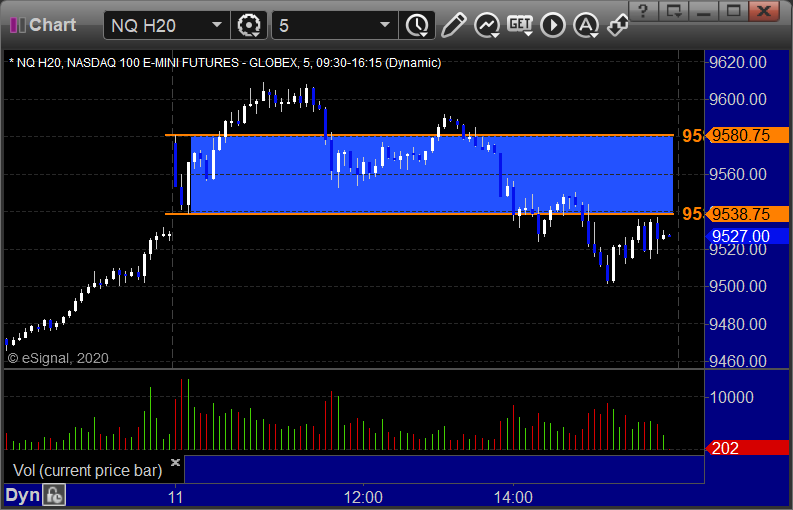
Task: Click the symbol link chain icon
Action: (x=618, y=25)
